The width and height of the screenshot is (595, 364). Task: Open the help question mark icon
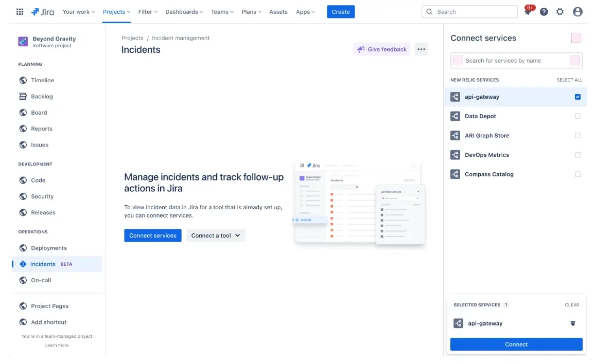pos(544,12)
